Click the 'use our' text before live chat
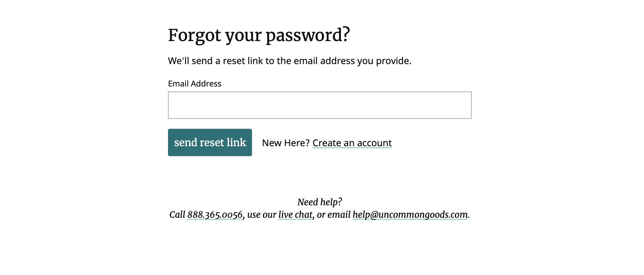 coord(262,215)
